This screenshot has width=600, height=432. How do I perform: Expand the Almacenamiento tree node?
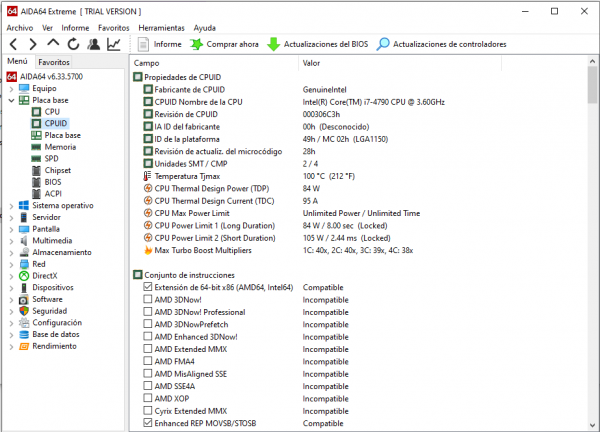11,253
